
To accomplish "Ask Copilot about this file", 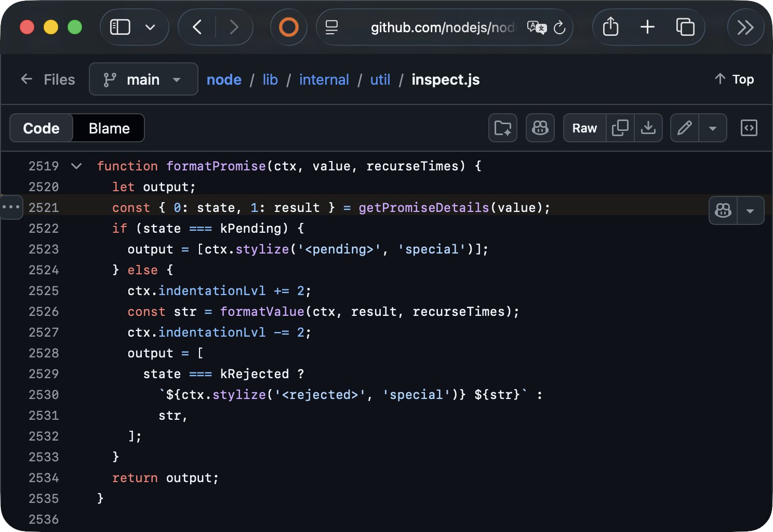I will click(540, 128).
